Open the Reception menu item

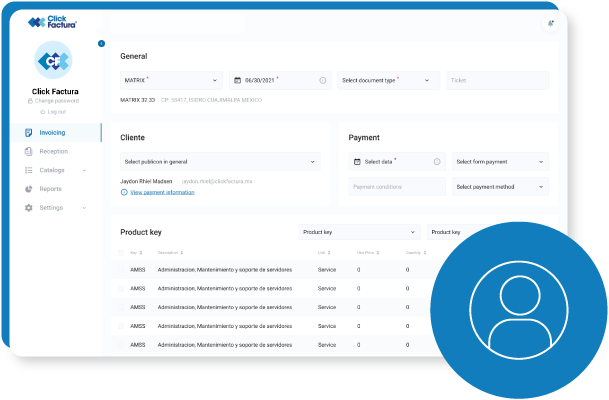click(56, 151)
